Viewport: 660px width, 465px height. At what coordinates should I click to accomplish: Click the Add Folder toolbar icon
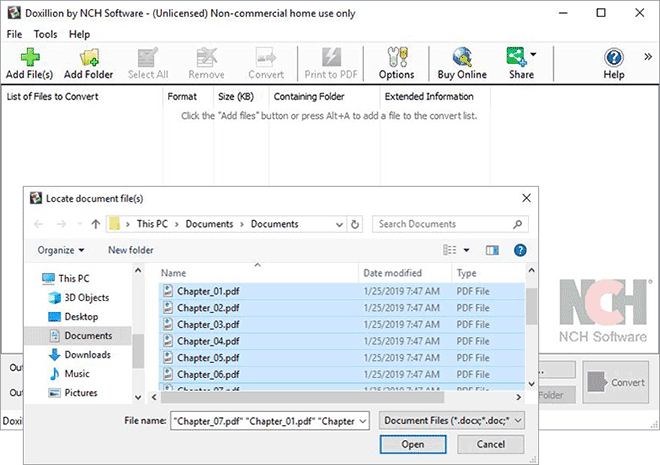point(88,64)
